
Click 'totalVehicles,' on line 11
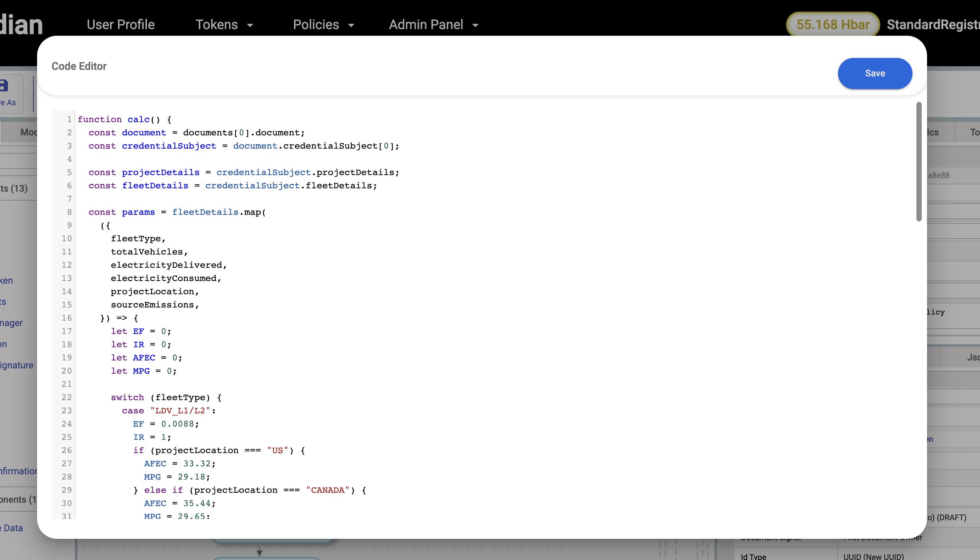[149, 252]
